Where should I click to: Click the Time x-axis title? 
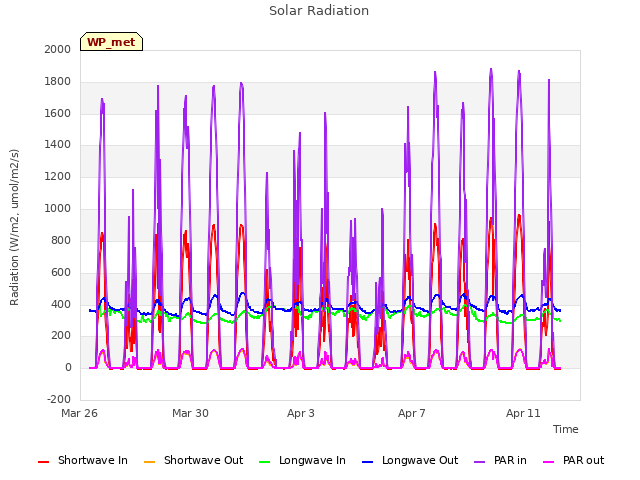[566, 429]
